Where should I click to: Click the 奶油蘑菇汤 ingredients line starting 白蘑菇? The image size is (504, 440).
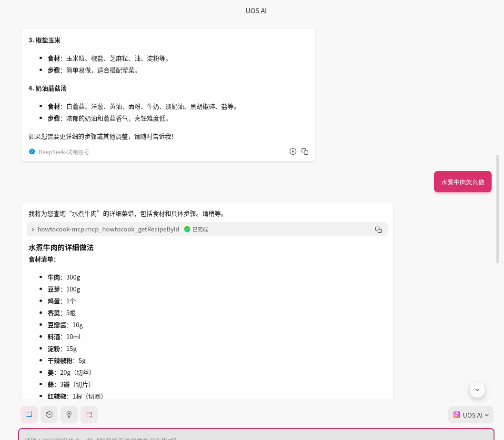pos(144,106)
